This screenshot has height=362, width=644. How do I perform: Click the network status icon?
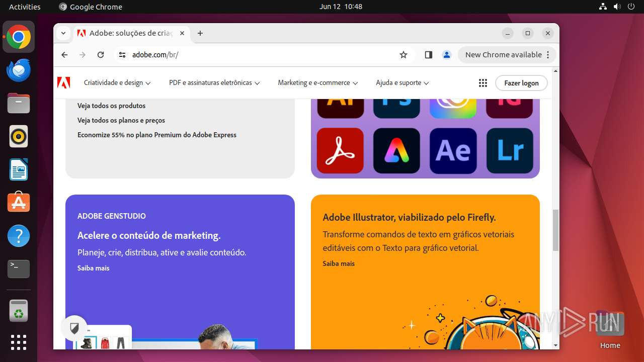[603, 7]
